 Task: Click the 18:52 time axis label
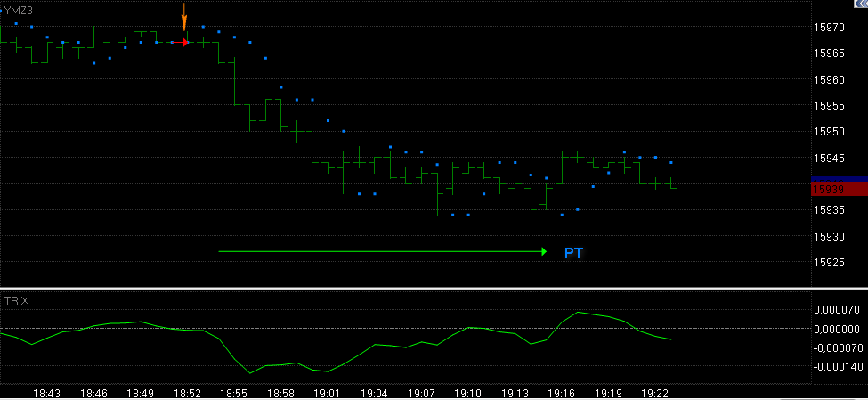pyautogui.click(x=187, y=393)
